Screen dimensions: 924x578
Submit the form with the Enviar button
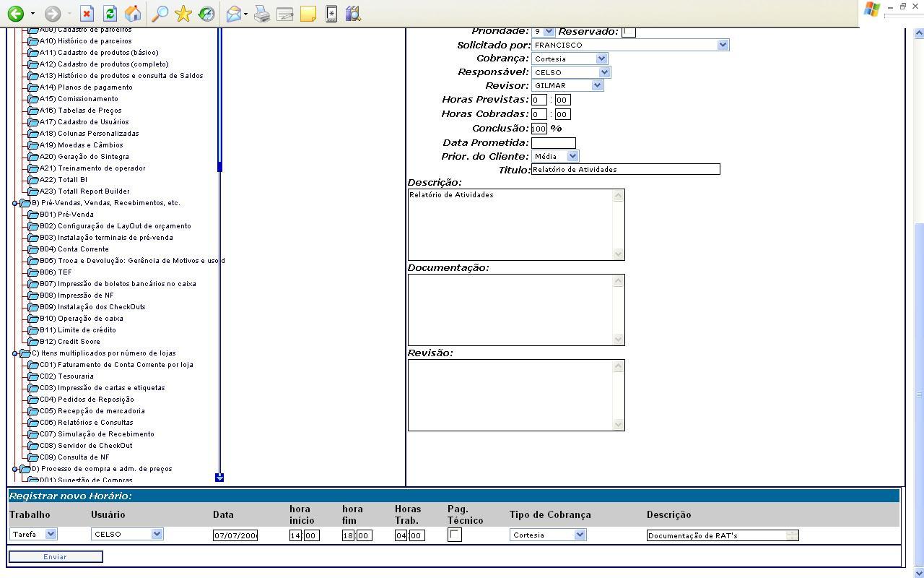pos(56,556)
